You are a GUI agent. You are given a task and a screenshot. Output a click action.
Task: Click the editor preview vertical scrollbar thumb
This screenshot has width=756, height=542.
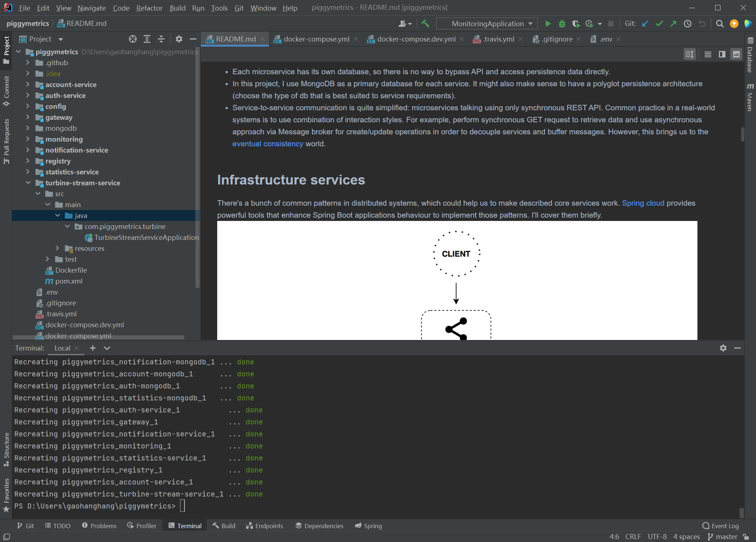(x=742, y=134)
